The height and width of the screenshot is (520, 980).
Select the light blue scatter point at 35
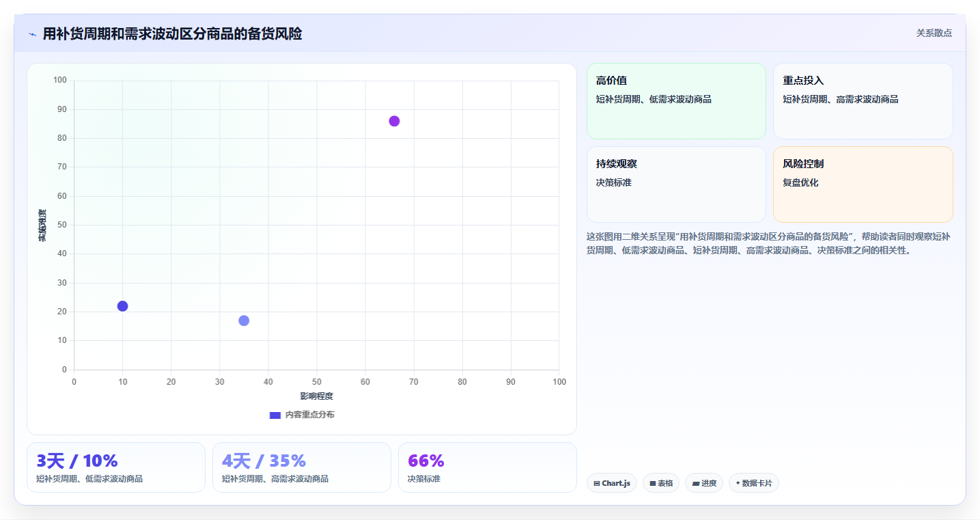(244, 320)
